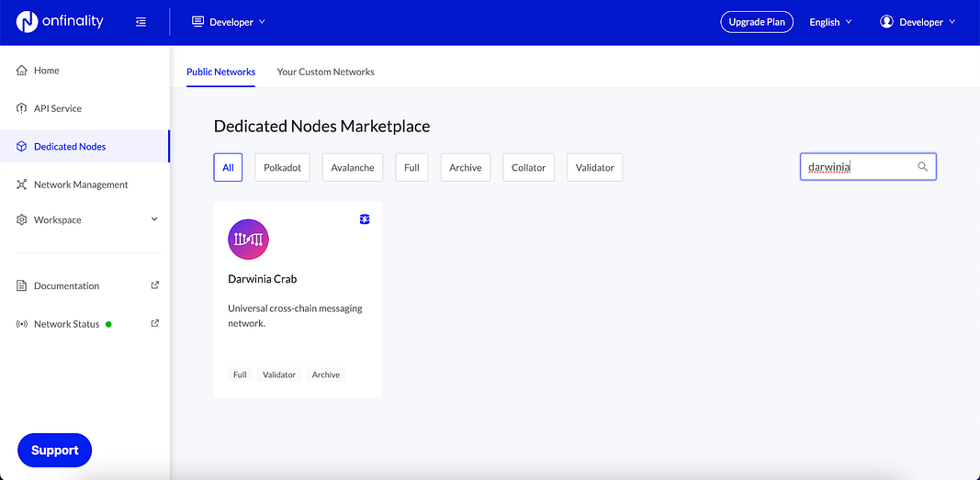
Task: Click the search magnifier icon
Action: coord(922,167)
